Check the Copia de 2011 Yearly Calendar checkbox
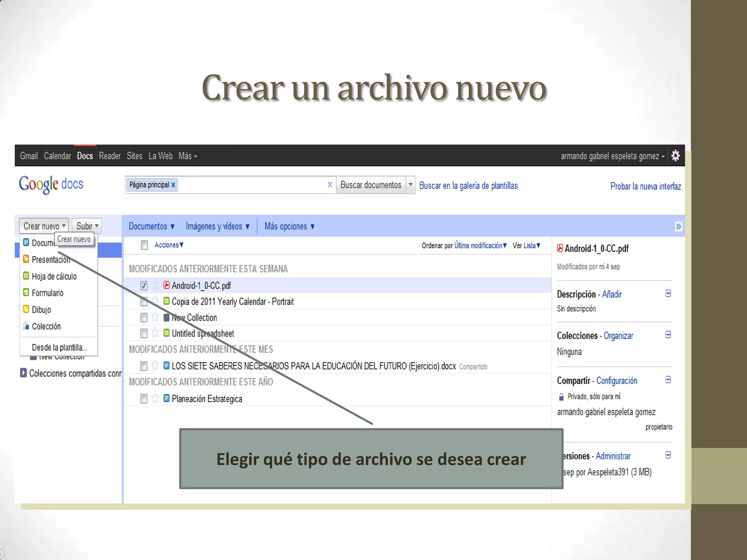 [x=144, y=302]
